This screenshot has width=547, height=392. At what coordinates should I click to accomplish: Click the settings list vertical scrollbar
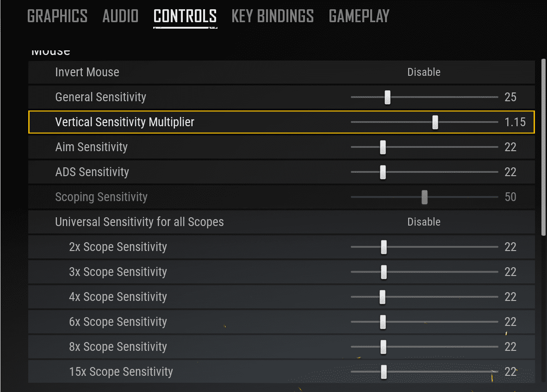coord(544,148)
